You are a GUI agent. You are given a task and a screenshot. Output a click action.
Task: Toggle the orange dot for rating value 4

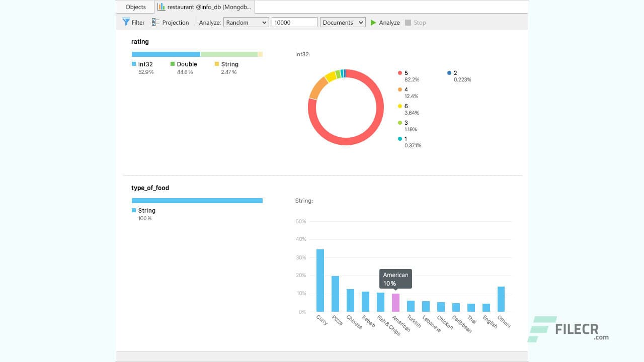400,89
